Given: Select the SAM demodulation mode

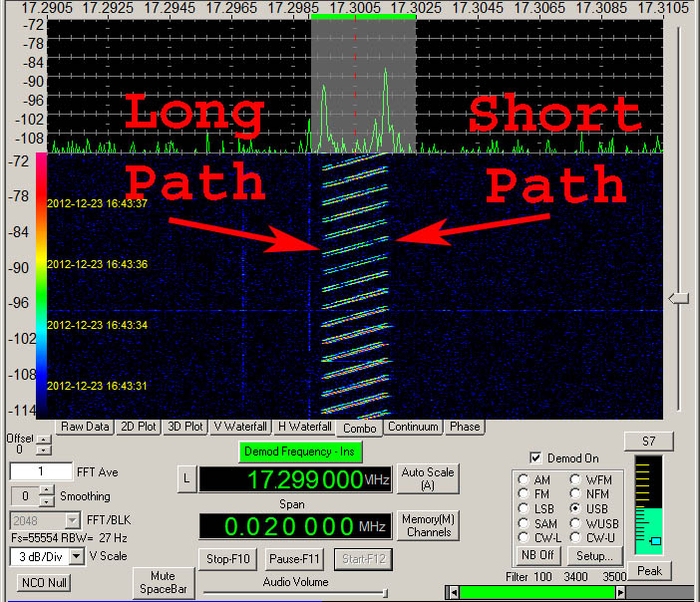Looking at the screenshot, I should coord(524,523).
